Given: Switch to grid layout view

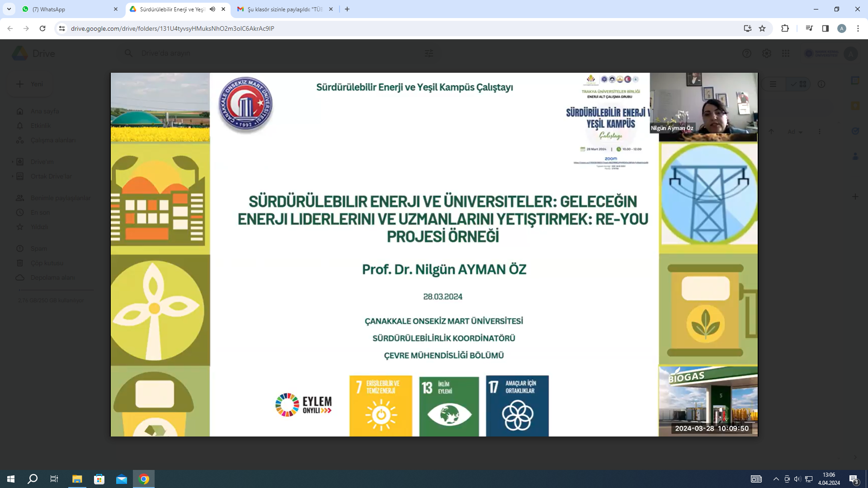Looking at the screenshot, I should pyautogui.click(x=799, y=84).
